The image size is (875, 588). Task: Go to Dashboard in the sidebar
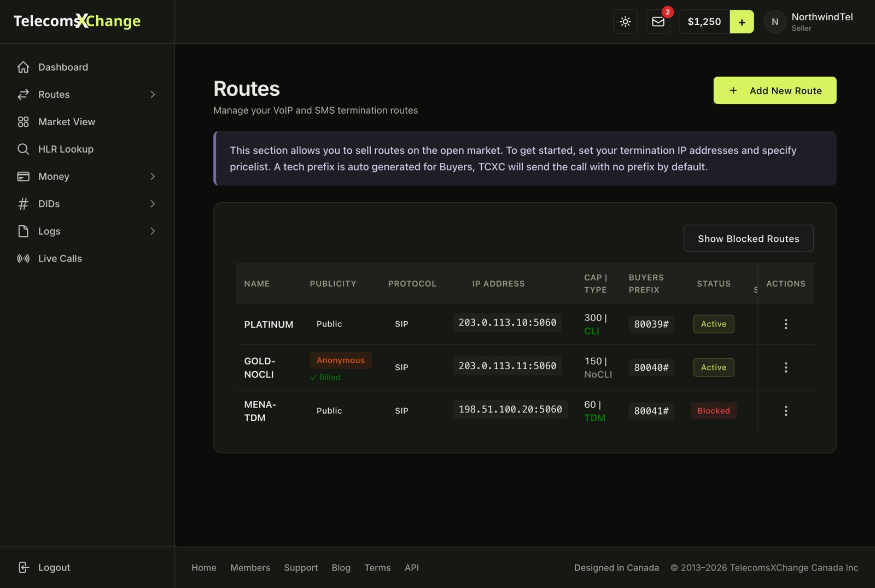(87, 67)
